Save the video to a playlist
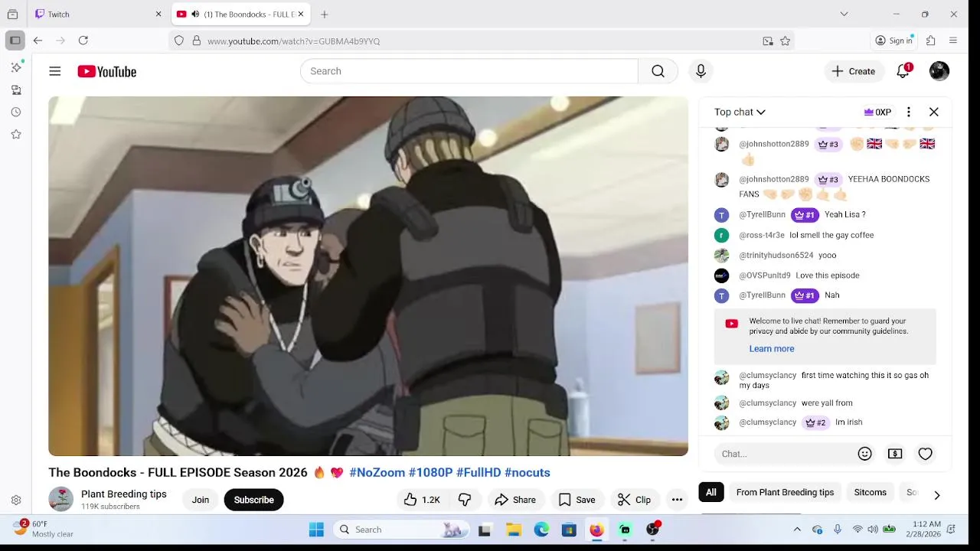980x551 pixels. 577,500
